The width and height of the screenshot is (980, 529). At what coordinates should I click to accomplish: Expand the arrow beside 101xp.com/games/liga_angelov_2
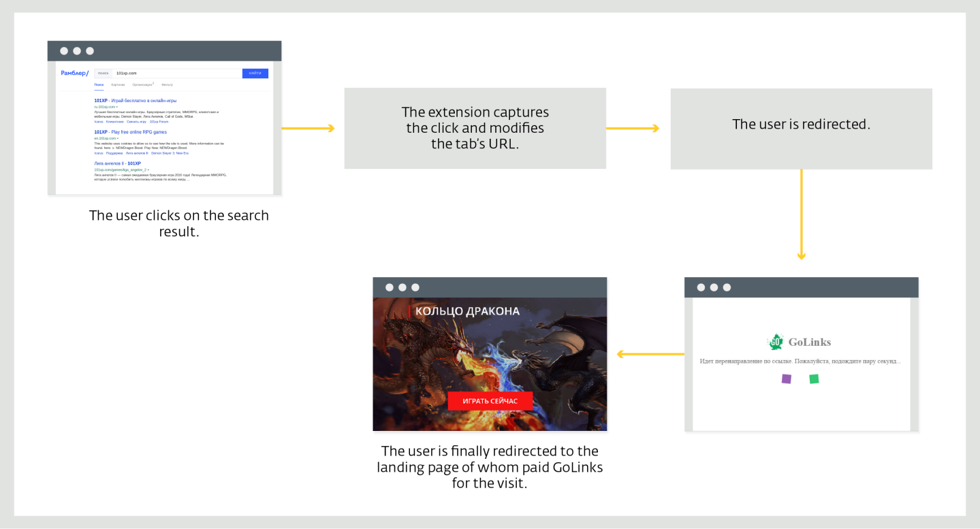(148, 170)
